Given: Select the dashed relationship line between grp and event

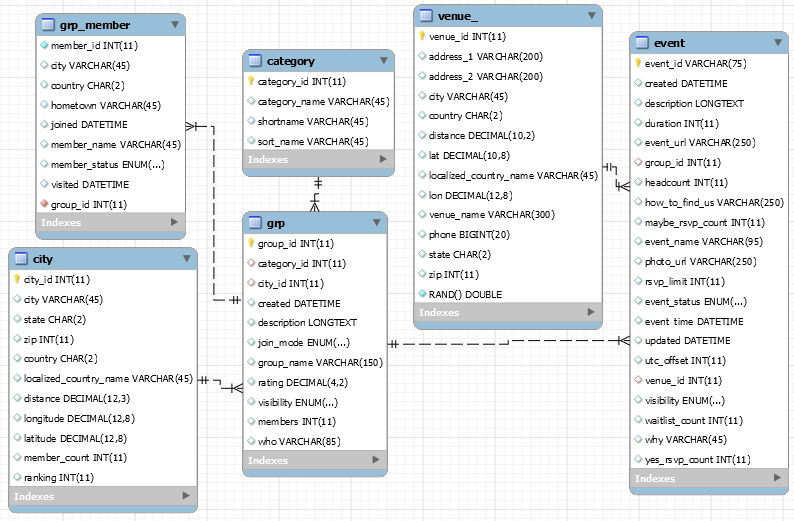Looking at the screenshot, I should point(508,342).
